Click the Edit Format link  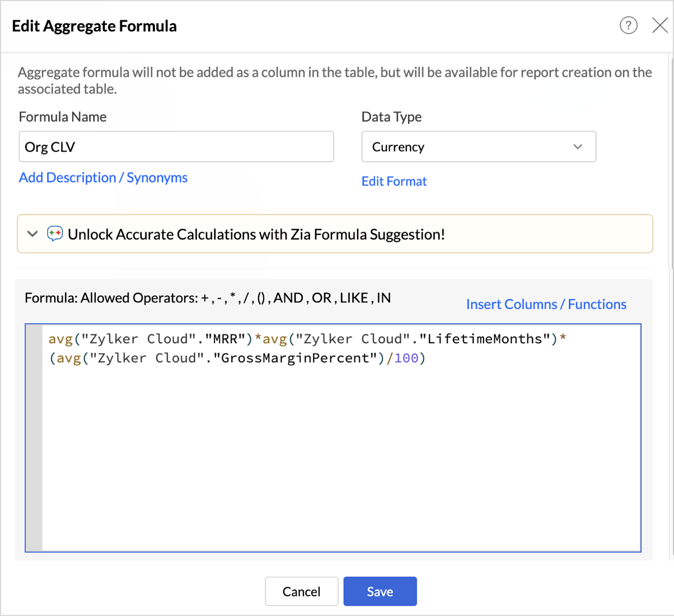394,181
